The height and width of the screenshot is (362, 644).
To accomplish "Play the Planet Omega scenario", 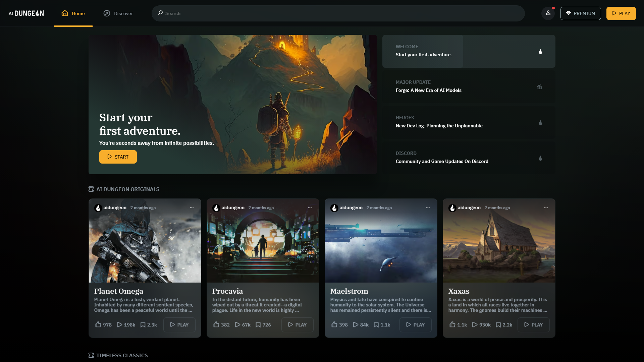I will [179, 325].
